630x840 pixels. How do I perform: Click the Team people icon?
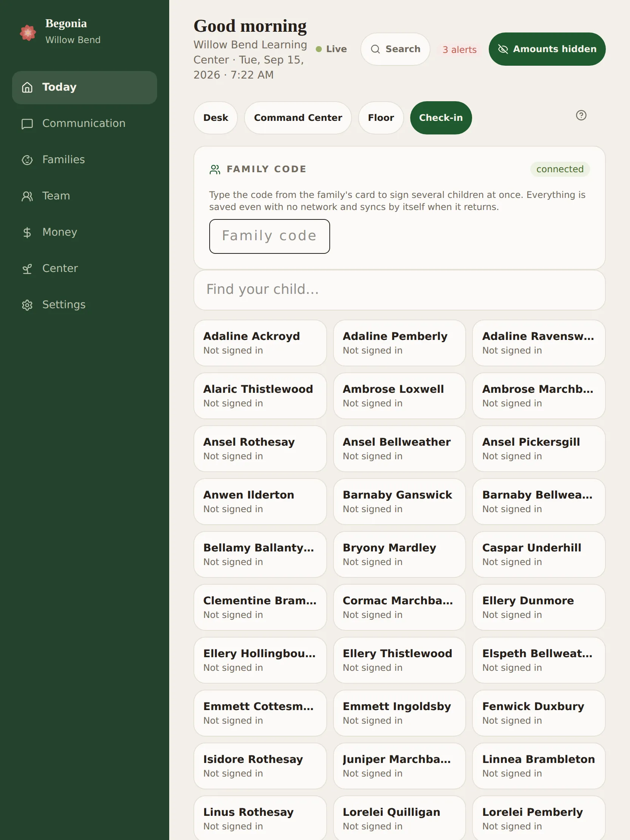tap(27, 196)
